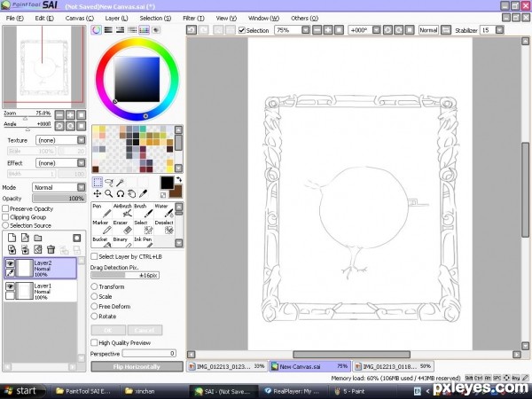Select the Water tool
The height and width of the screenshot is (399, 532).
coord(164,210)
